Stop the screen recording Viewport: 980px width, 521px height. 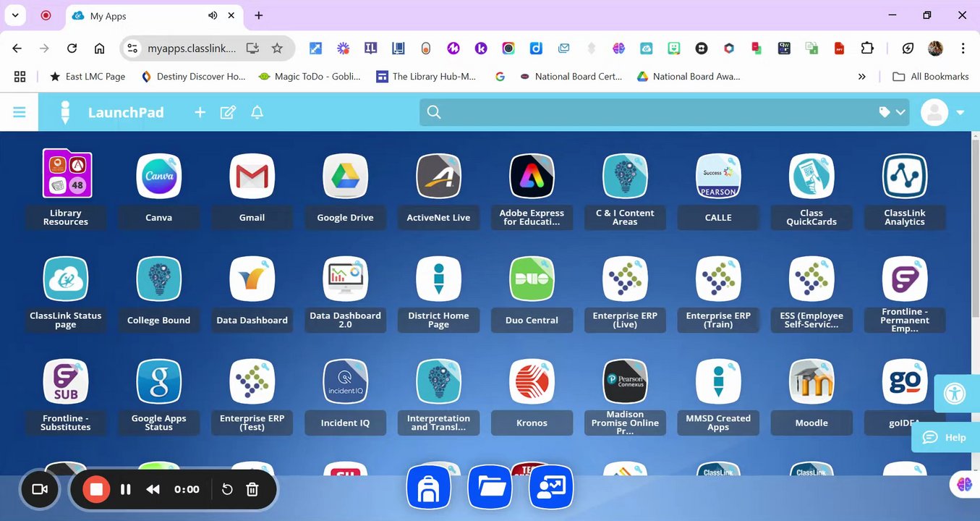95,490
